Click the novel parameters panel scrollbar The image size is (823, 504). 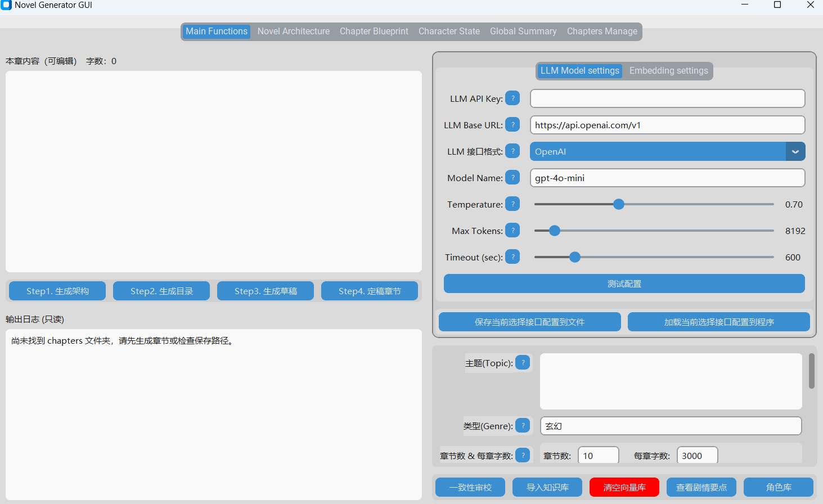[x=812, y=371]
